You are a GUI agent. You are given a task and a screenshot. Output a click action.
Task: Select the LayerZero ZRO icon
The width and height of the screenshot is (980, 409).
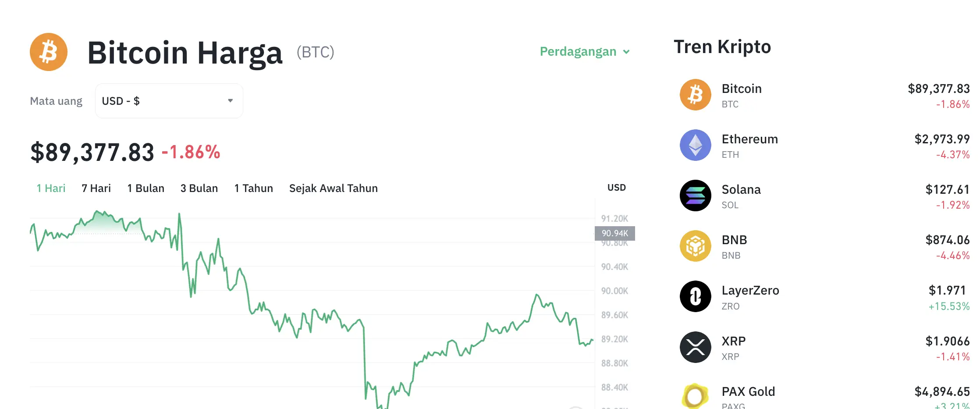pos(695,296)
